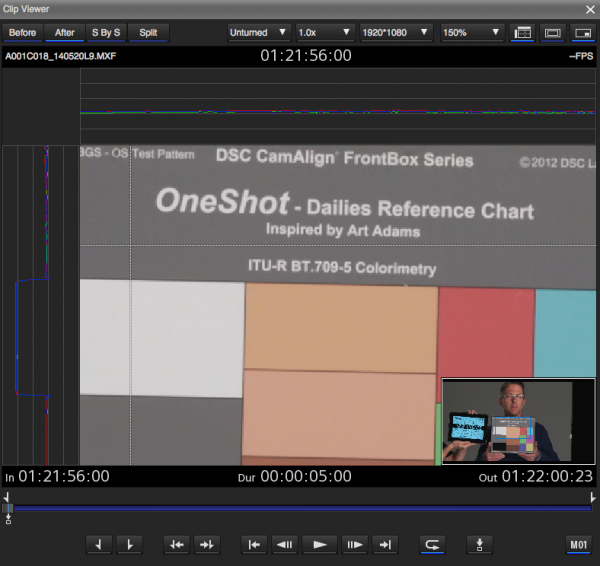Expand the 150% zoom dropdown
This screenshot has width=600, height=566.
pos(470,33)
